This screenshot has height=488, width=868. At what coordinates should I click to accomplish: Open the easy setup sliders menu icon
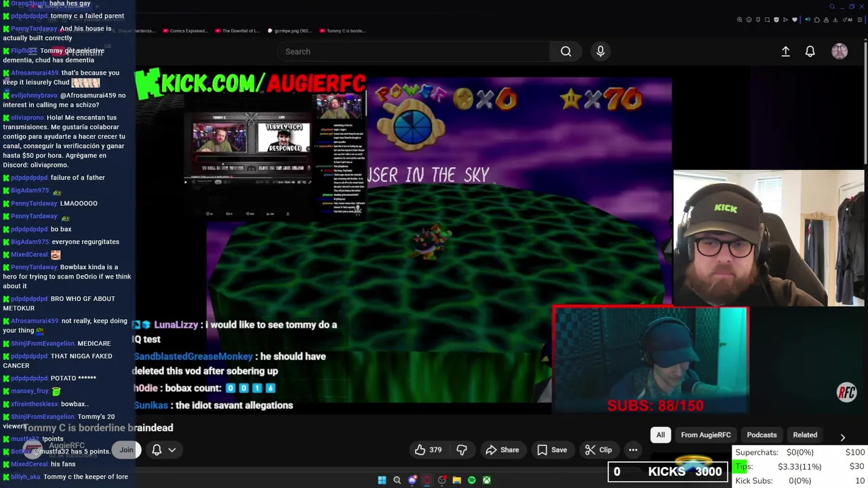(860, 20)
